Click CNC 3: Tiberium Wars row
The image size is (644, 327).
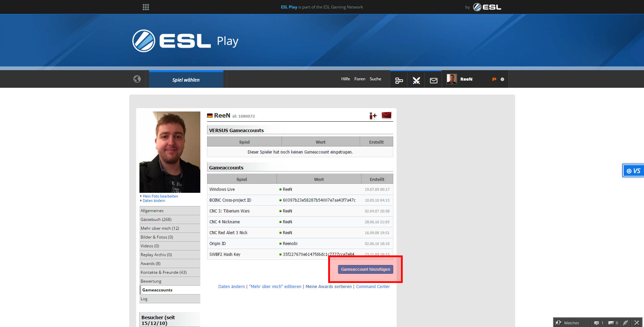[300, 211]
